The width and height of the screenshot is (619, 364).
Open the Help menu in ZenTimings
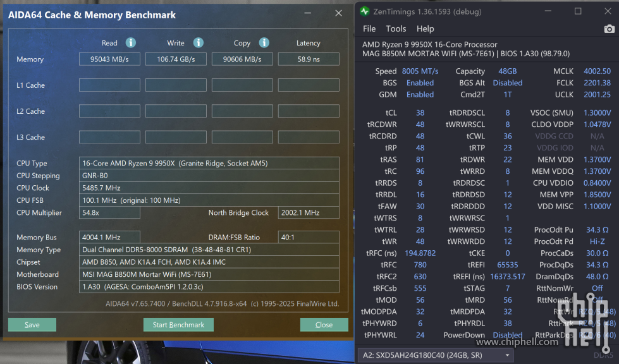click(x=425, y=29)
